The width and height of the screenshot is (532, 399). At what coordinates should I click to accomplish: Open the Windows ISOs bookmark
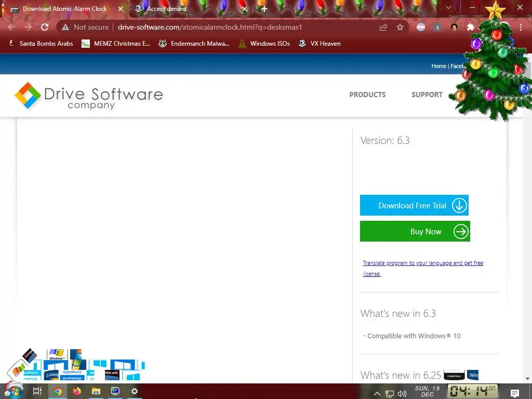point(264,44)
